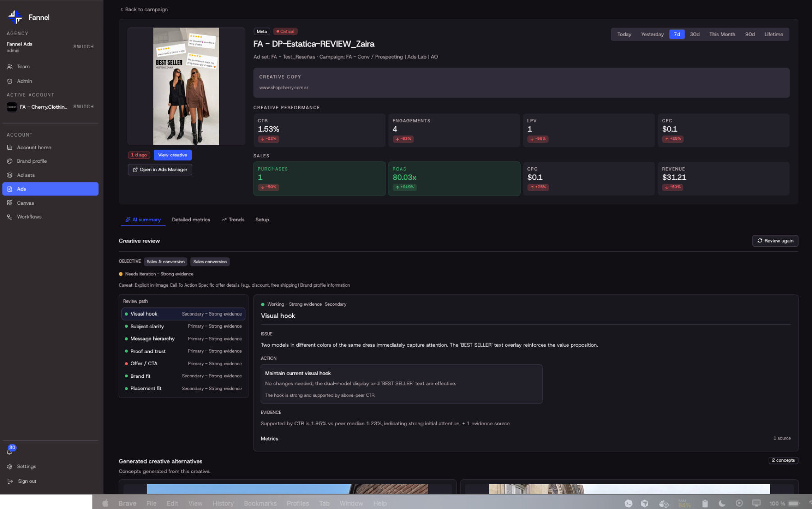The width and height of the screenshot is (812, 509).
Task: Select the 90d date range
Action: 750,34
